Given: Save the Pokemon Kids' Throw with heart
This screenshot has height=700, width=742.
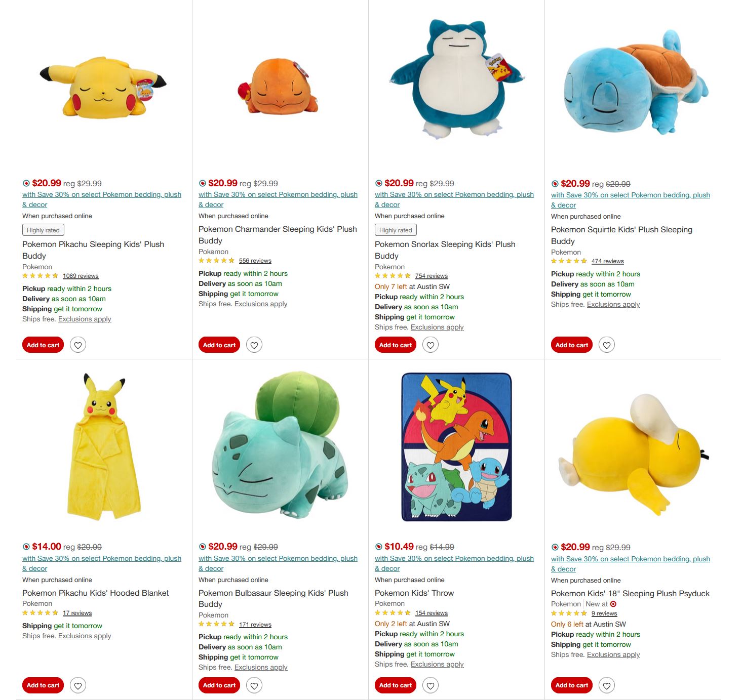Looking at the screenshot, I should pyautogui.click(x=431, y=685).
